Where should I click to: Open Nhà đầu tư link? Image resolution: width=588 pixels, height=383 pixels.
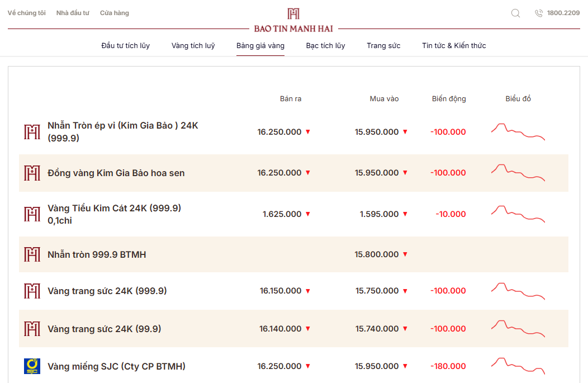[73, 13]
